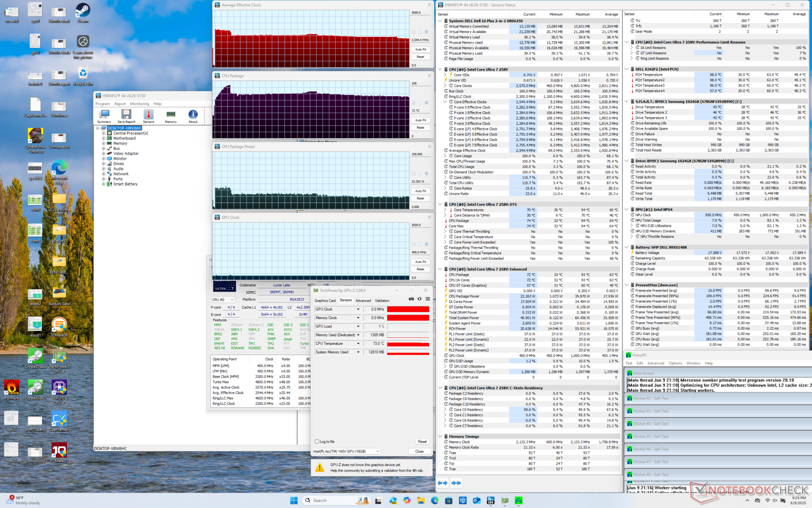
Task: Collapse the Memory Timings sensor group
Action: pyautogui.click(x=440, y=436)
